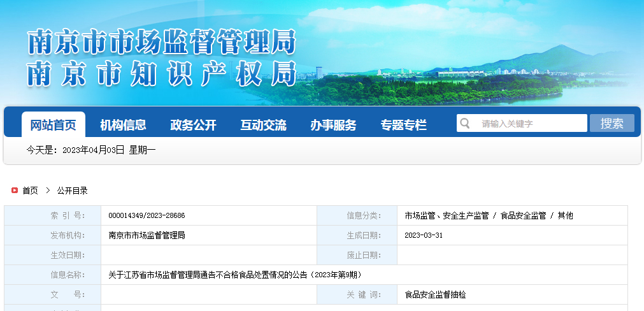Click the red icon beside 首页 breadcrumb
The width and height of the screenshot is (644, 311).
[x=15, y=190]
